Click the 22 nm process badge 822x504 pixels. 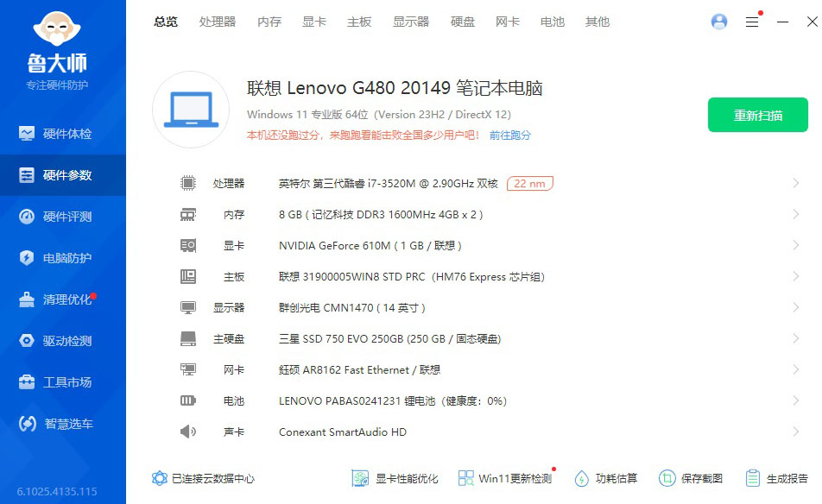(529, 183)
